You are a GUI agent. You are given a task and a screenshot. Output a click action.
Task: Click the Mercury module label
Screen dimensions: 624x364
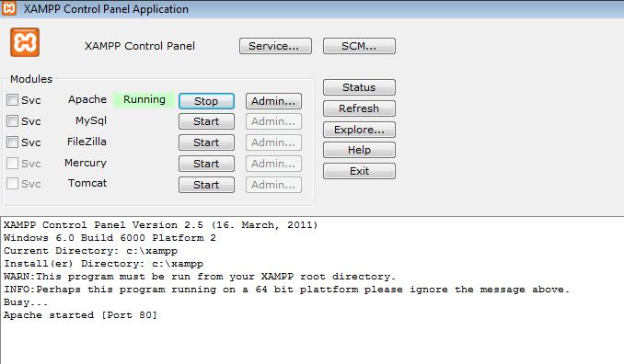tap(86, 163)
